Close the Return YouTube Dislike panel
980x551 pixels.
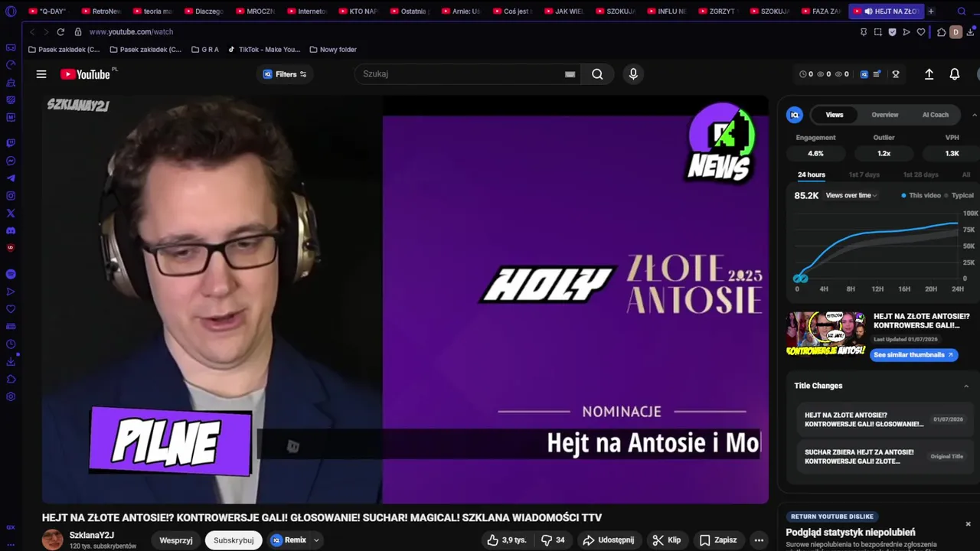968,524
